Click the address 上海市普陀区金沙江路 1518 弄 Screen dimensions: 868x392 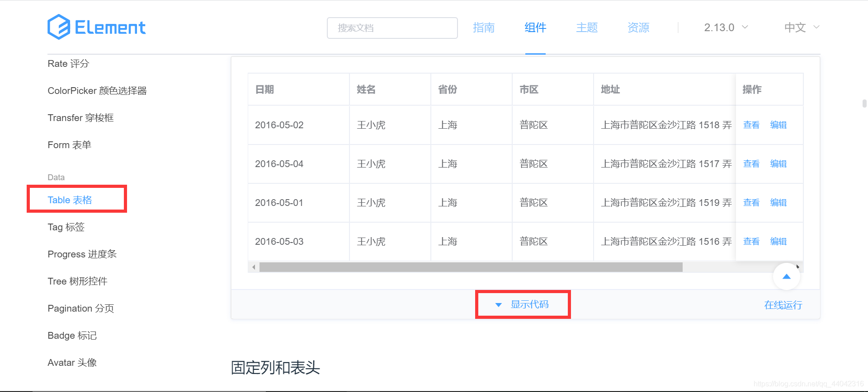(666, 125)
